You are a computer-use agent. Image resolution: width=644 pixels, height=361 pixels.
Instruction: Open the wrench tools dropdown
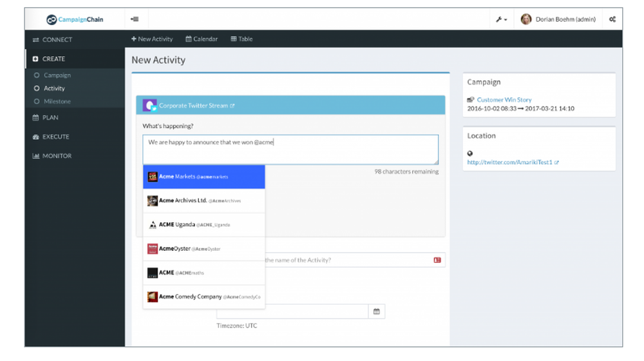coord(502,19)
